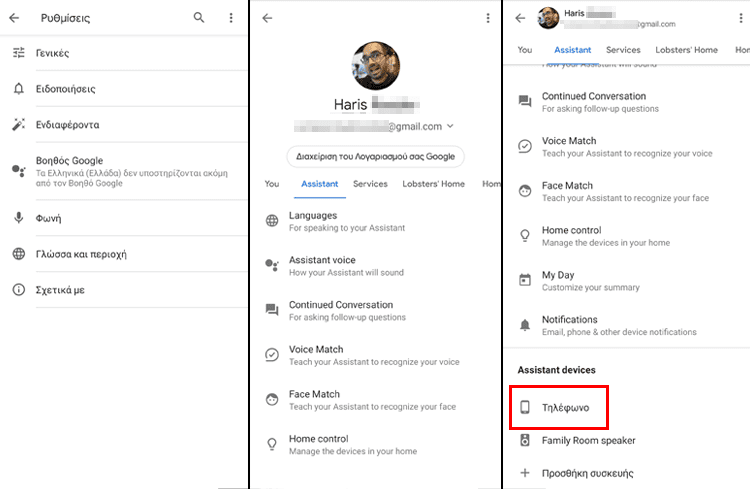Open overflow menu in the Ρυθμίσεις header
Screen dimensions: 750x489
231,18
